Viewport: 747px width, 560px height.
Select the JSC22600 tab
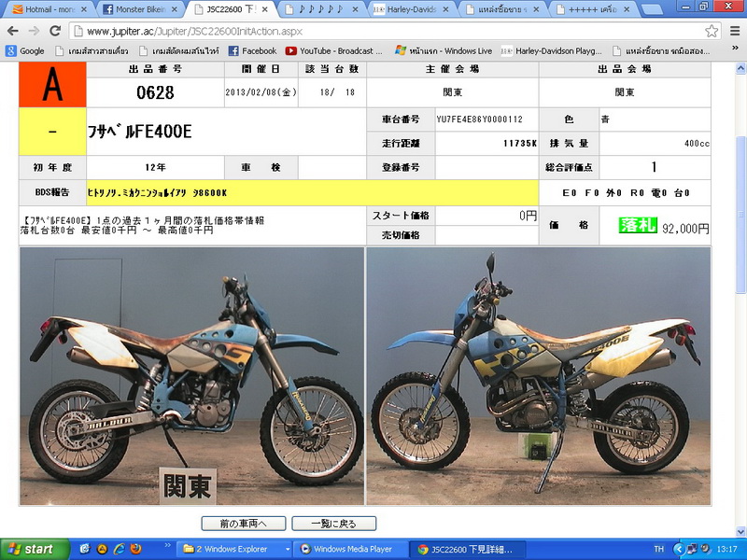tap(230, 9)
